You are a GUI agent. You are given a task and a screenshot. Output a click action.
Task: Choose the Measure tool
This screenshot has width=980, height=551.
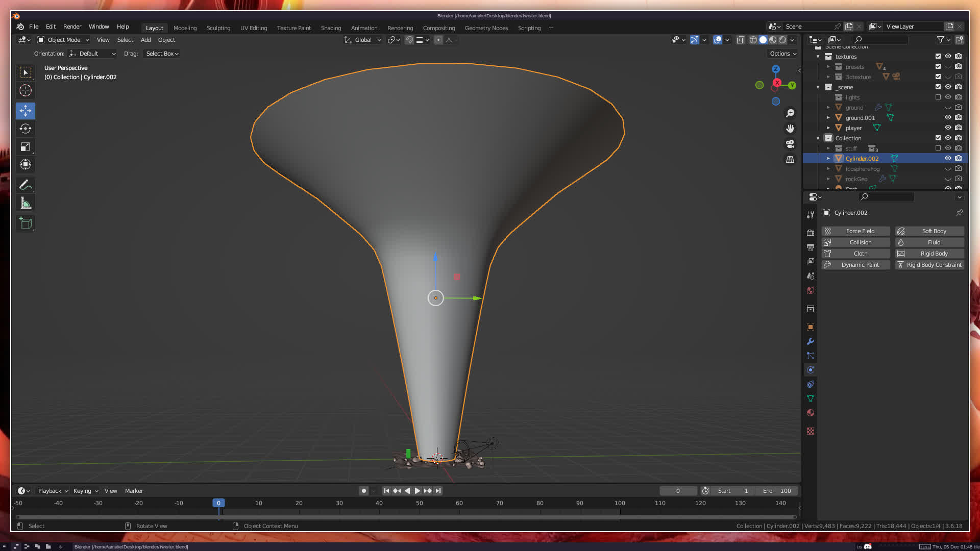(x=26, y=204)
